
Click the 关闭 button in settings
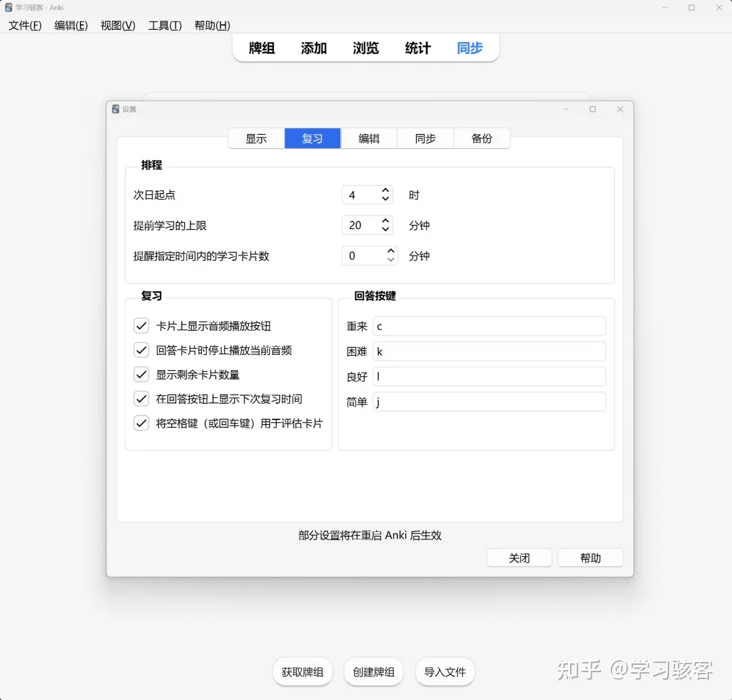519,558
